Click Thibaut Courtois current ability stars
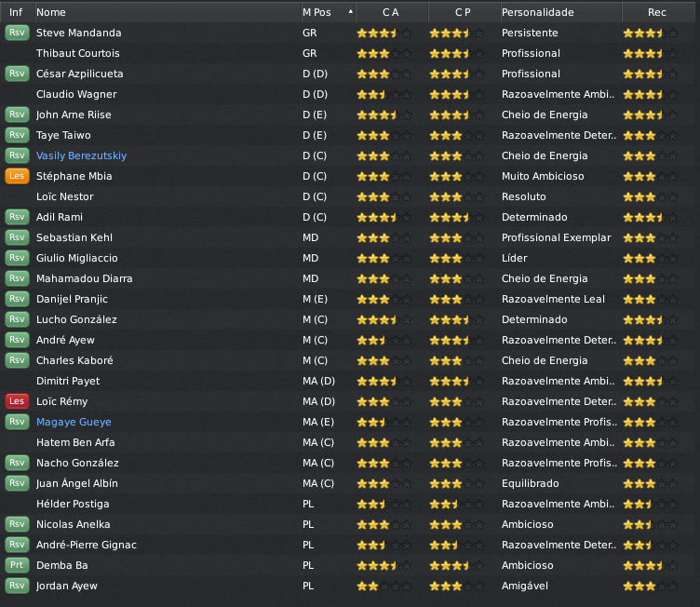This screenshot has width=700, height=607. [384, 53]
